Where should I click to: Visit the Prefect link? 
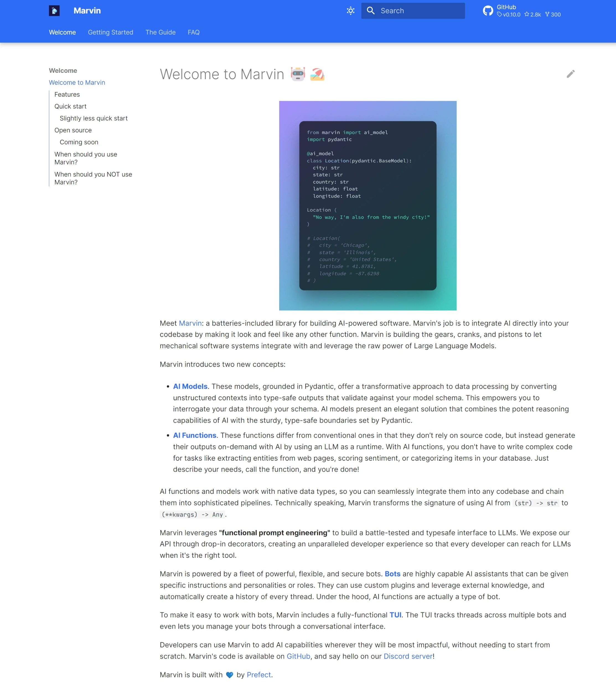click(258, 675)
